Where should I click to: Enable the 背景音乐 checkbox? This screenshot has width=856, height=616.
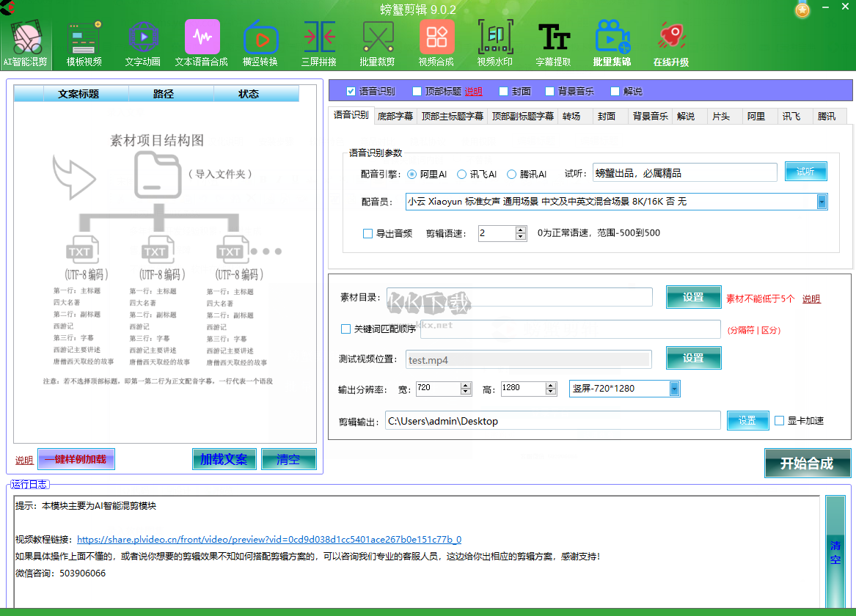pos(549,91)
